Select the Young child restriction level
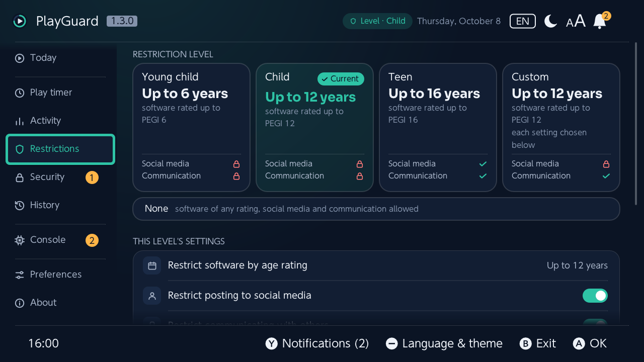The image size is (644, 362). point(191,127)
